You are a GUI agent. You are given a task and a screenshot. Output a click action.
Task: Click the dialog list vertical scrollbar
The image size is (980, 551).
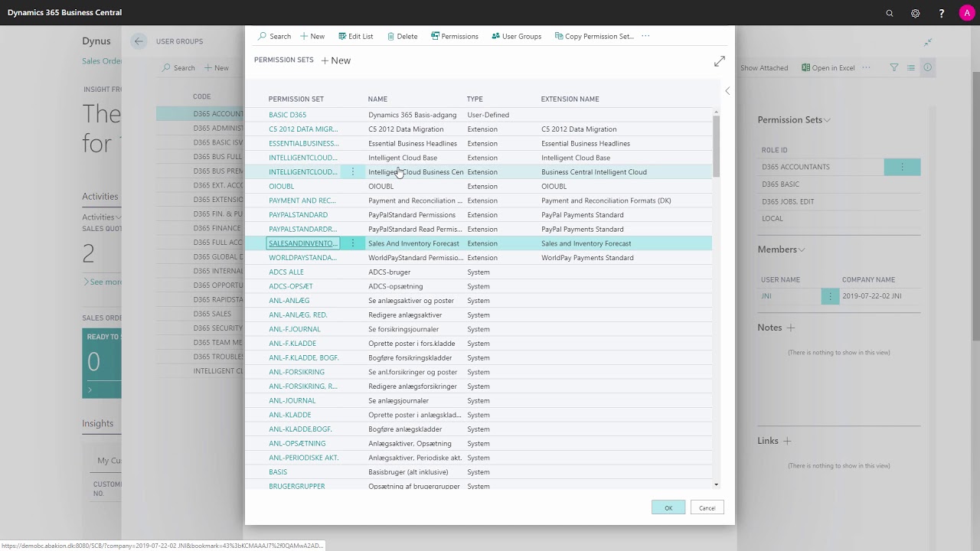(x=716, y=146)
